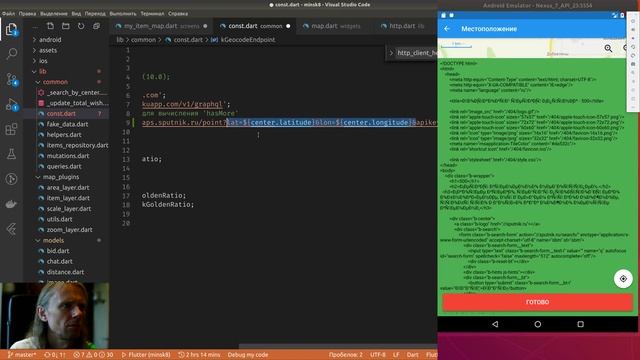This screenshot has height=360, width=640.
Task: Collapse the map_plugins folder
Action: 61,177
